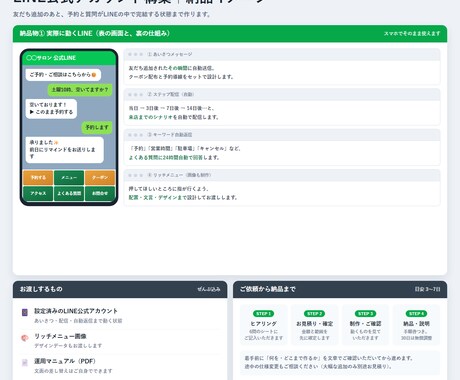Click the phone icon beside 設定済みのLINE公式アカウント
Screen dimensions: 460x380
tap(25, 312)
